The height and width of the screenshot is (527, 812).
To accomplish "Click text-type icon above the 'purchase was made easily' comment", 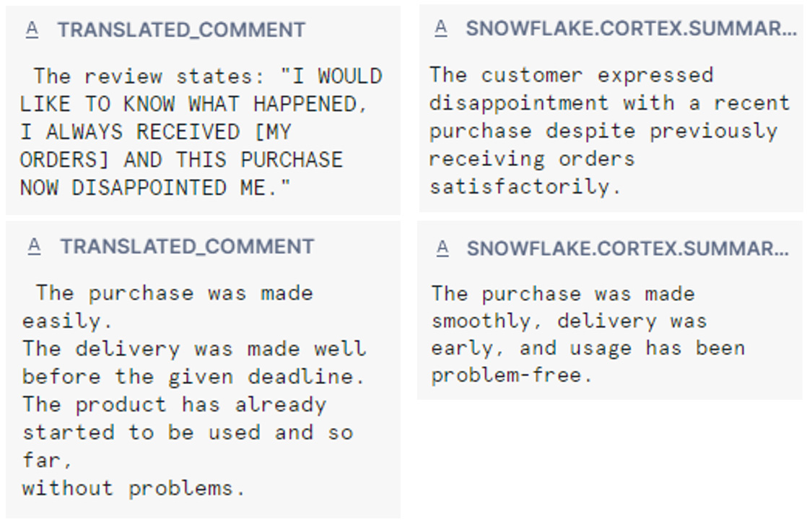I will 34,247.
